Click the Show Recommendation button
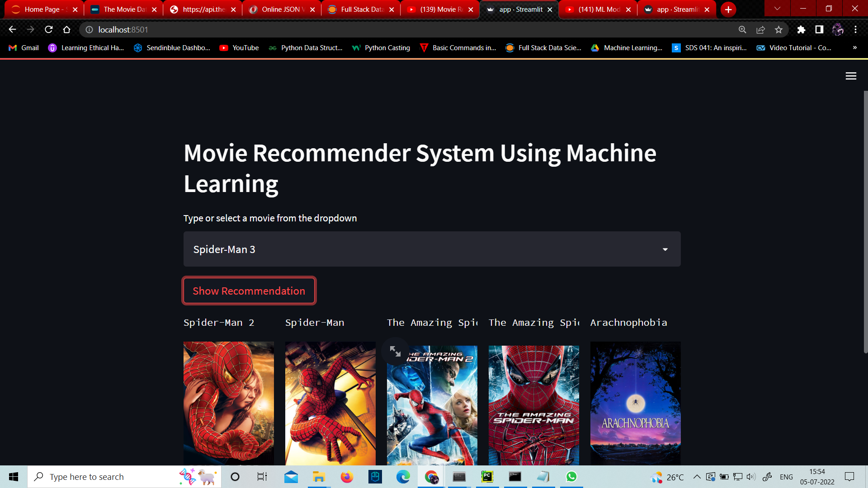 coord(249,291)
